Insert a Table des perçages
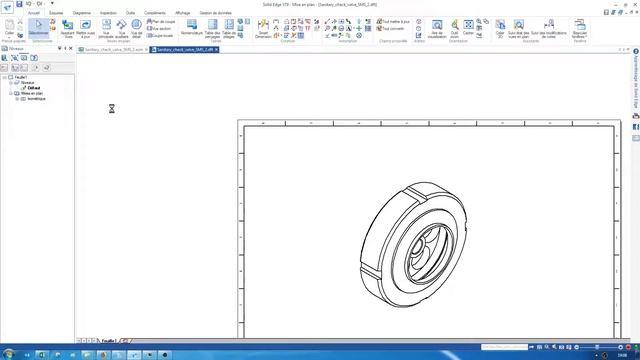Viewport: 640px width, 360px height. coord(213,29)
